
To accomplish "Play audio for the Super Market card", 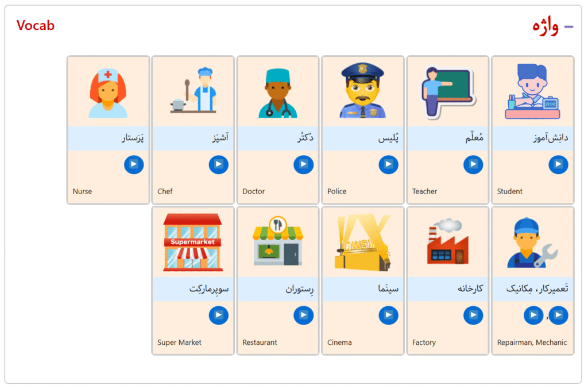I will click(218, 315).
